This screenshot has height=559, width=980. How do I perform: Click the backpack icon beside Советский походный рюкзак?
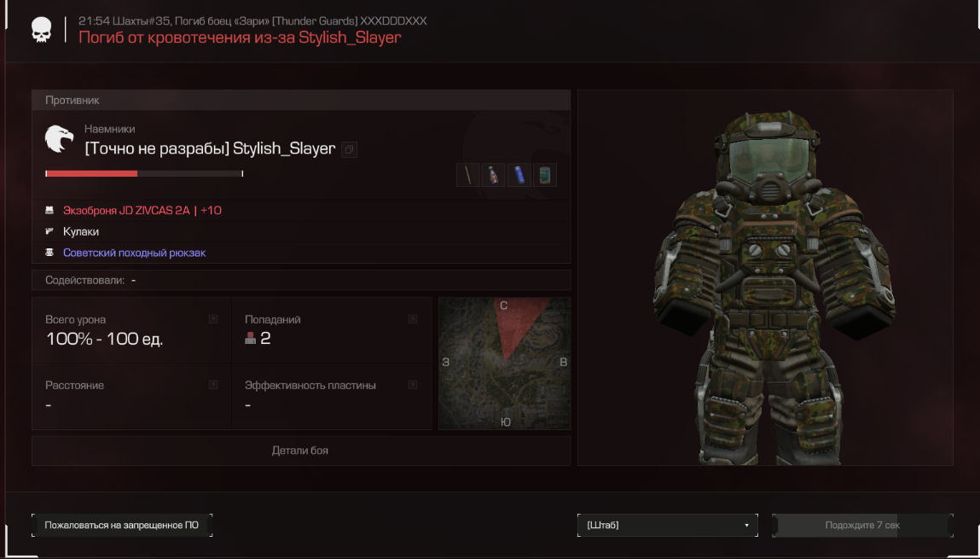click(x=49, y=253)
